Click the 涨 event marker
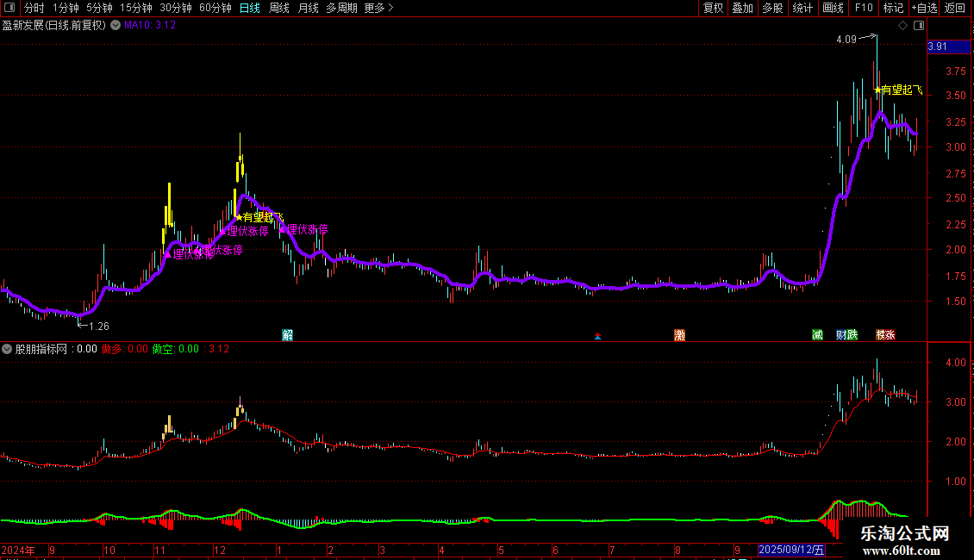 pyautogui.click(x=890, y=334)
